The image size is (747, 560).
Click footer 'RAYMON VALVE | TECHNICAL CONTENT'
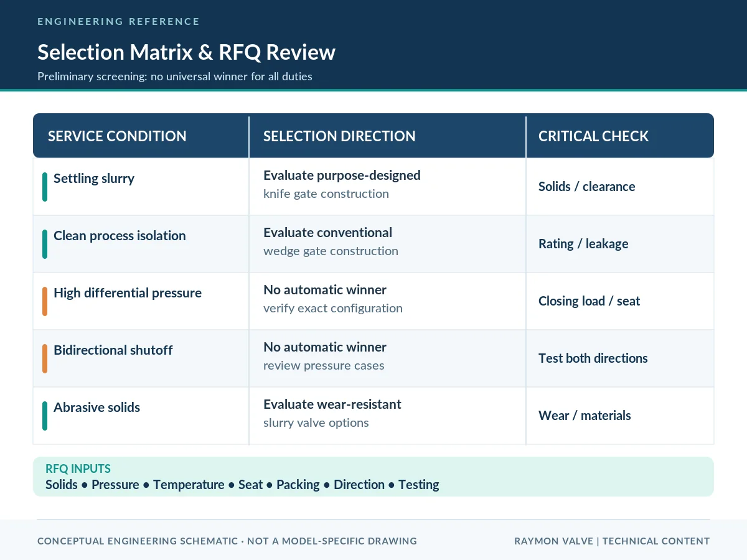point(612,541)
